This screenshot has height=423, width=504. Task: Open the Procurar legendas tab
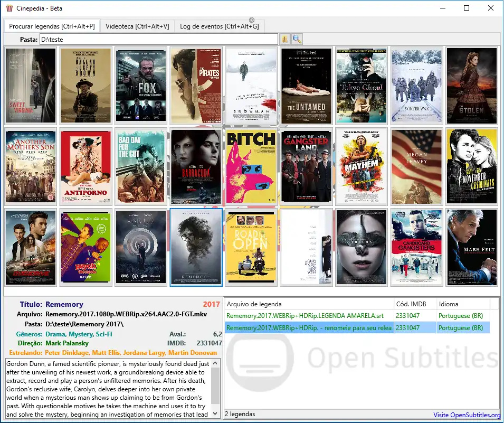[52, 26]
